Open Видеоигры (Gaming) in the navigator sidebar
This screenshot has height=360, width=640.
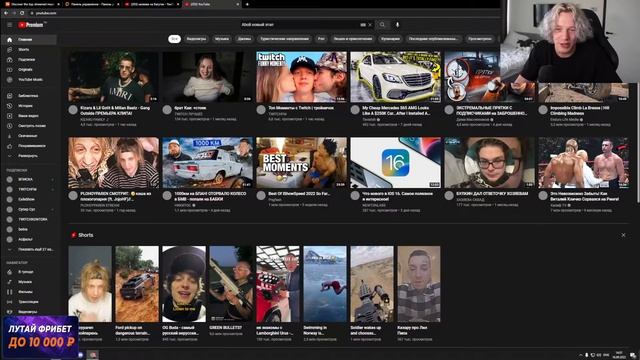29,311
